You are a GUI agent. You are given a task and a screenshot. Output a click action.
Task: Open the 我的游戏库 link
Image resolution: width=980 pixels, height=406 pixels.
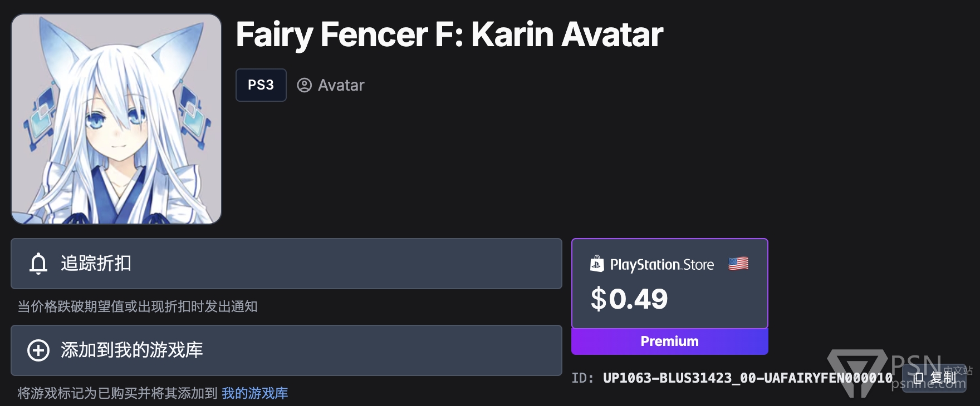(255, 393)
